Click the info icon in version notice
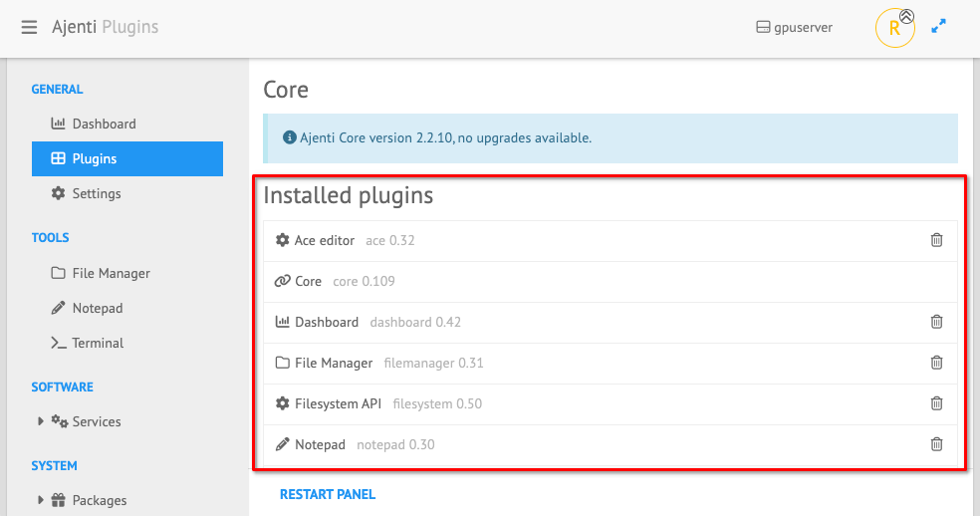 tap(290, 137)
